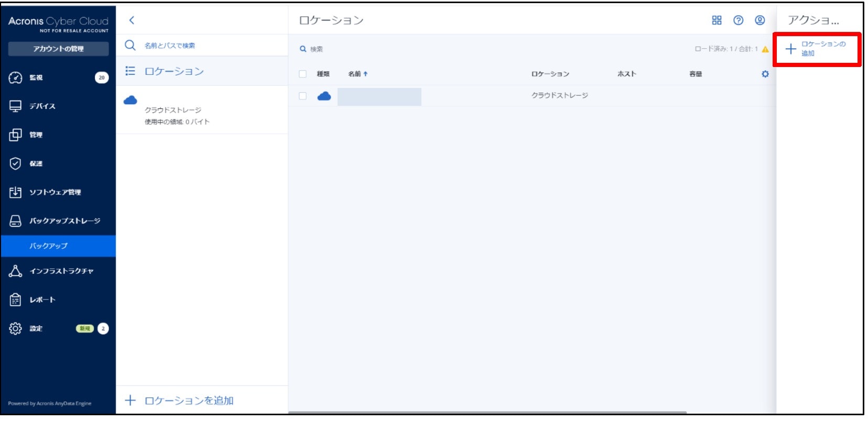The width and height of the screenshot is (868, 421).
Task: Click the 監視 gauge icon
Action: tap(15, 77)
